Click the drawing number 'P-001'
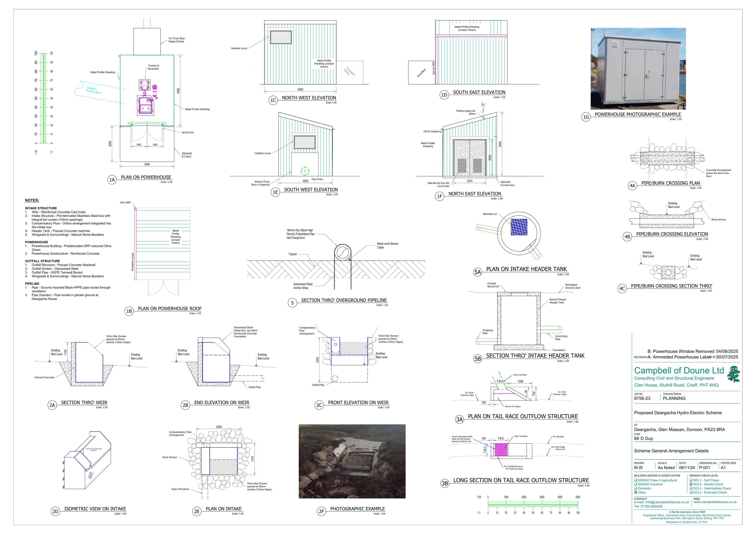 (x=704, y=468)
